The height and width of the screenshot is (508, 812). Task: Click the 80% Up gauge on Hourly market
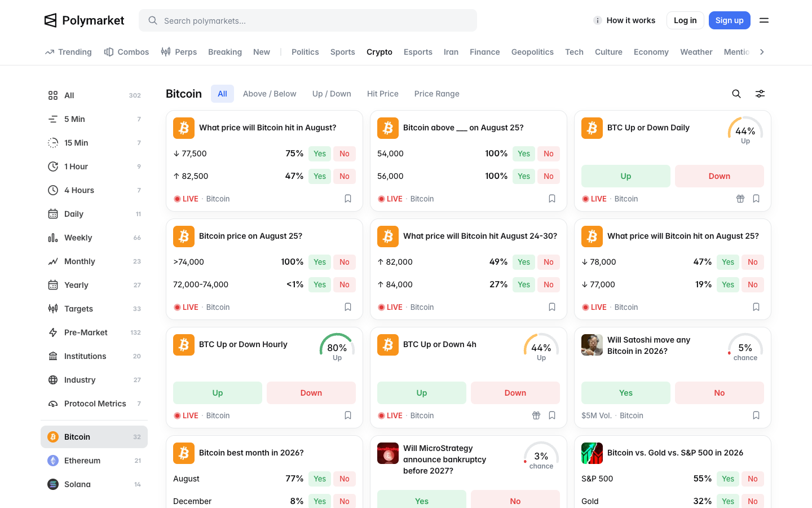pyautogui.click(x=337, y=347)
